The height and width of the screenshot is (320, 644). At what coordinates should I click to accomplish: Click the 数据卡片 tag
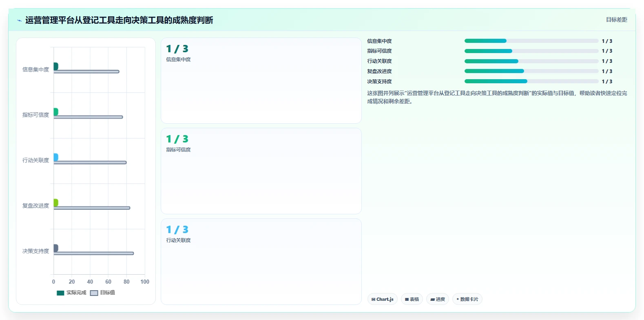click(x=467, y=299)
